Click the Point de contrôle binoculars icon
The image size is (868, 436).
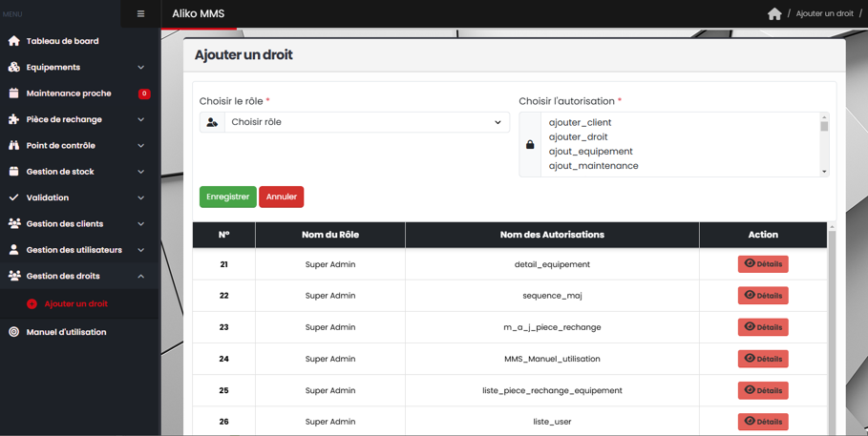point(13,146)
